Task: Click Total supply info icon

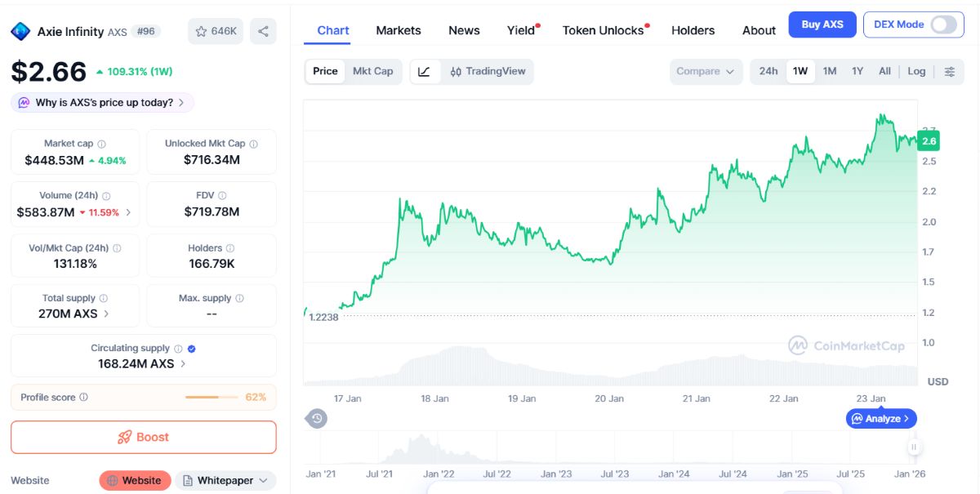Action: tap(103, 299)
